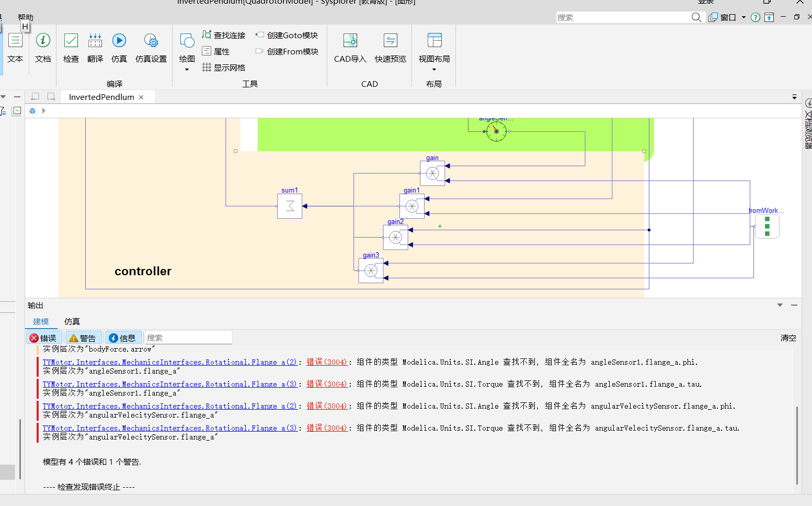
Task: Minimize the left side panel
Action: coord(17,97)
